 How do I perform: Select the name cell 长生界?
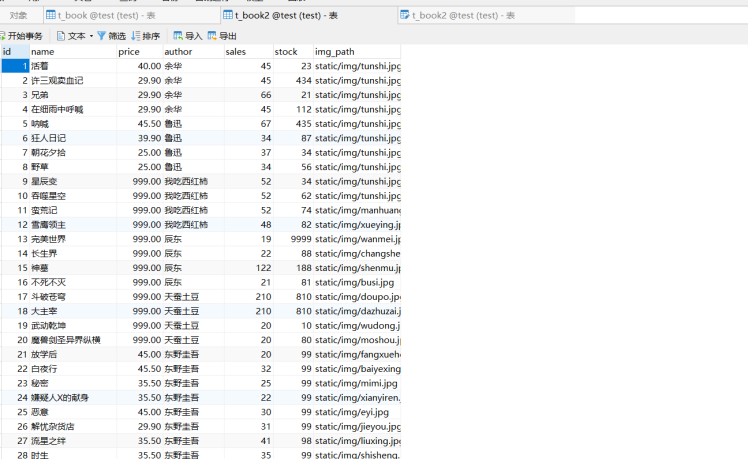tap(73, 253)
